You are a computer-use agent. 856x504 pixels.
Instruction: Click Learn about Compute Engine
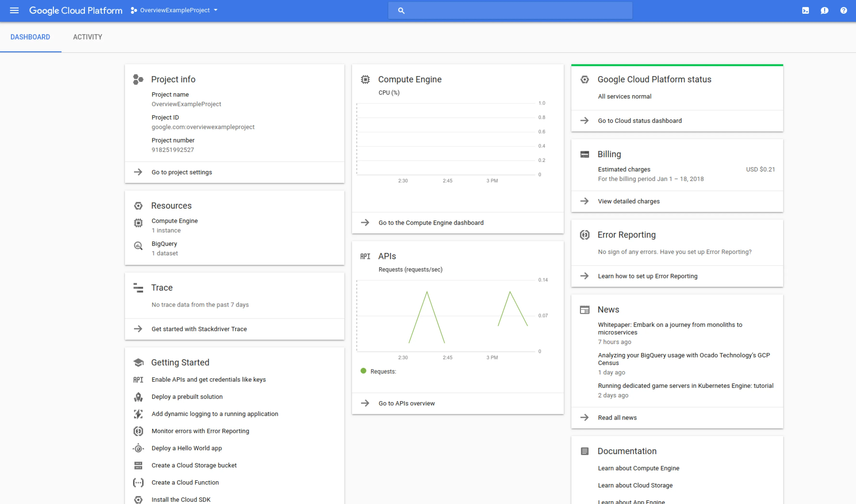tap(638, 468)
